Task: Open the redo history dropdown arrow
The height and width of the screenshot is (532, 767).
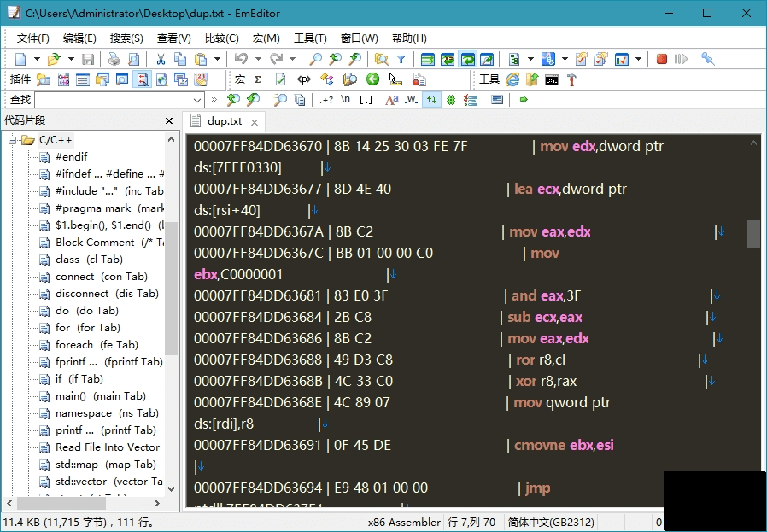Action: pyautogui.click(x=292, y=59)
